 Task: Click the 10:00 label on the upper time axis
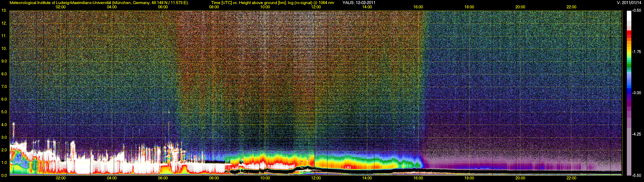[265, 7]
